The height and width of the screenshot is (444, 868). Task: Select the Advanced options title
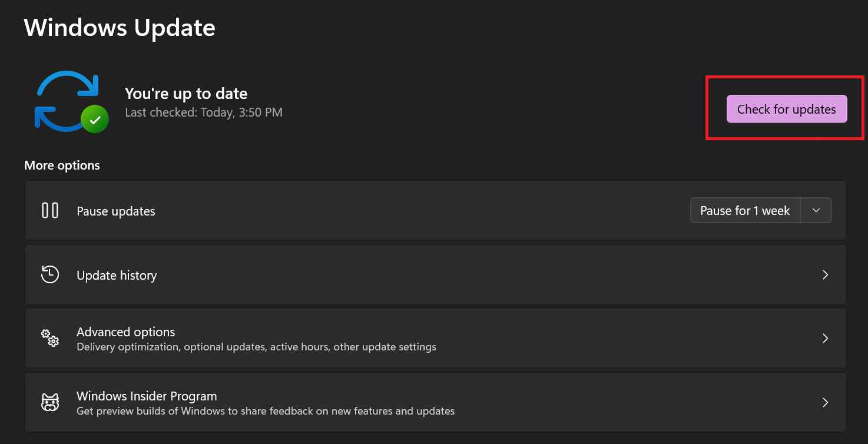126,332
